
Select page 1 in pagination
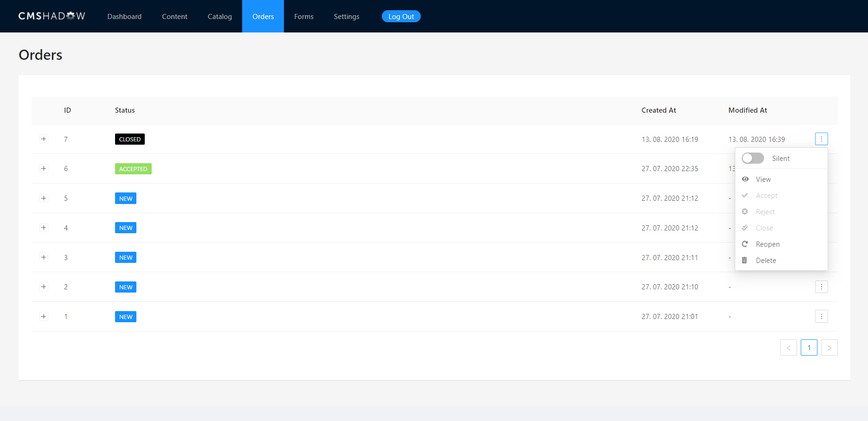click(809, 347)
